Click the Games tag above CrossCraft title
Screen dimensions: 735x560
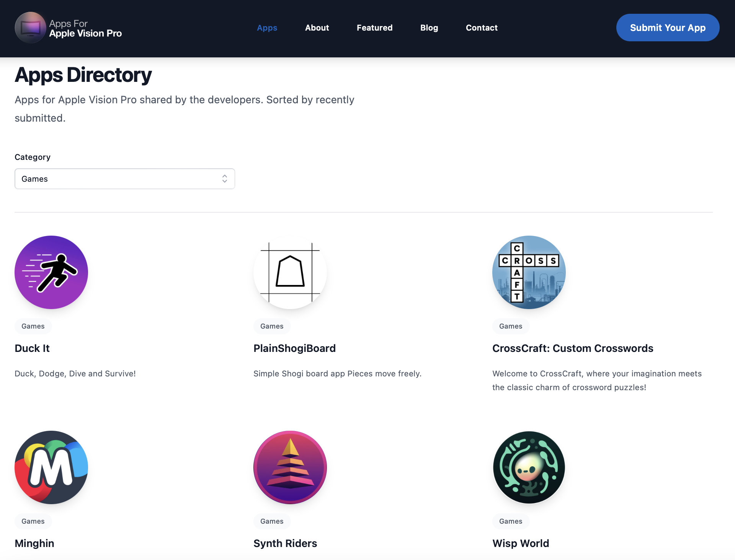(x=511, y=326)
